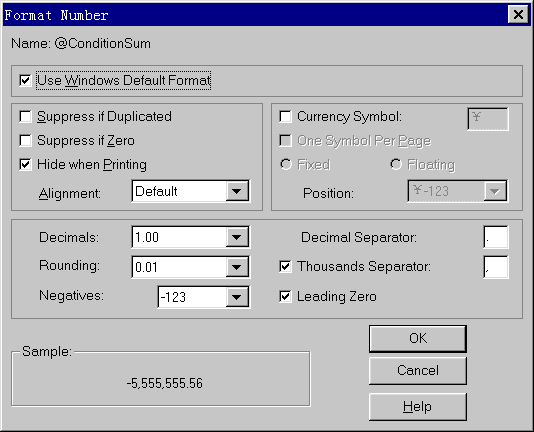Viewport: 534px width, 432px height.
Task: Click the 0.01 rounding value
Action: pyautogui.click(x=146, y=267)
